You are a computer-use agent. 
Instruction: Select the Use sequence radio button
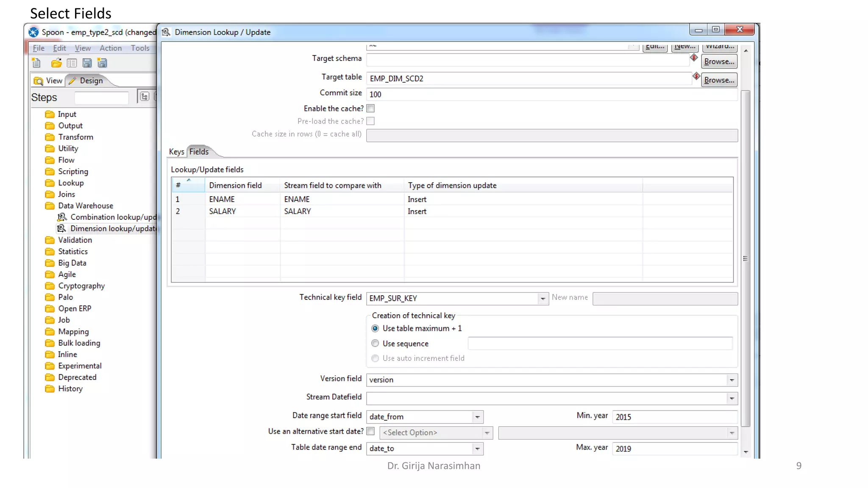pos(375,344)
